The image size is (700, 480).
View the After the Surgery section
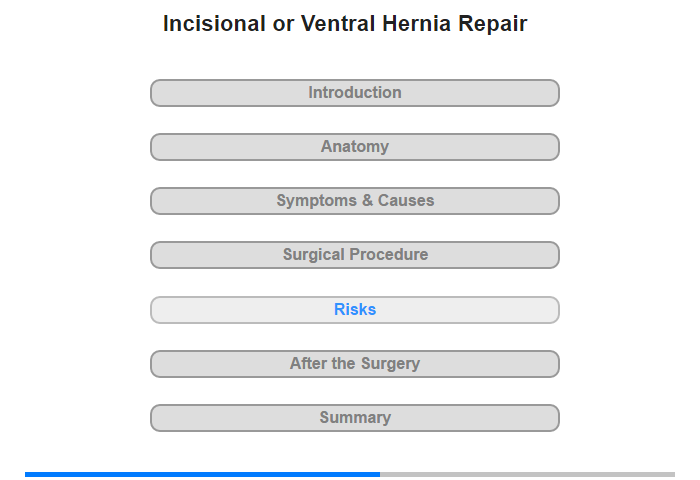tap(355, 364)
